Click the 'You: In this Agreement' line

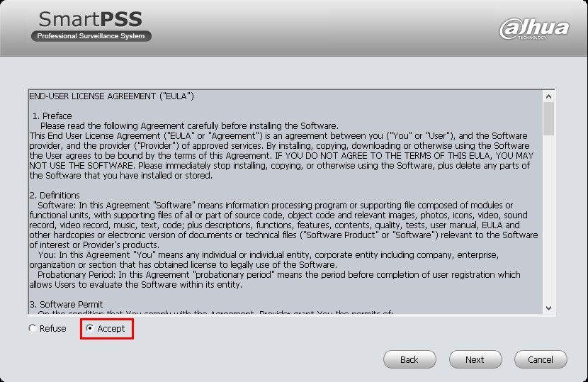268,255
